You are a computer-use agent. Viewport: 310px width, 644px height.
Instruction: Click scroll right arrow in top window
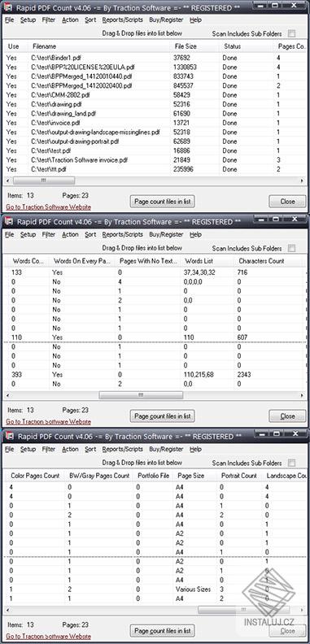[x=303, y=181]
